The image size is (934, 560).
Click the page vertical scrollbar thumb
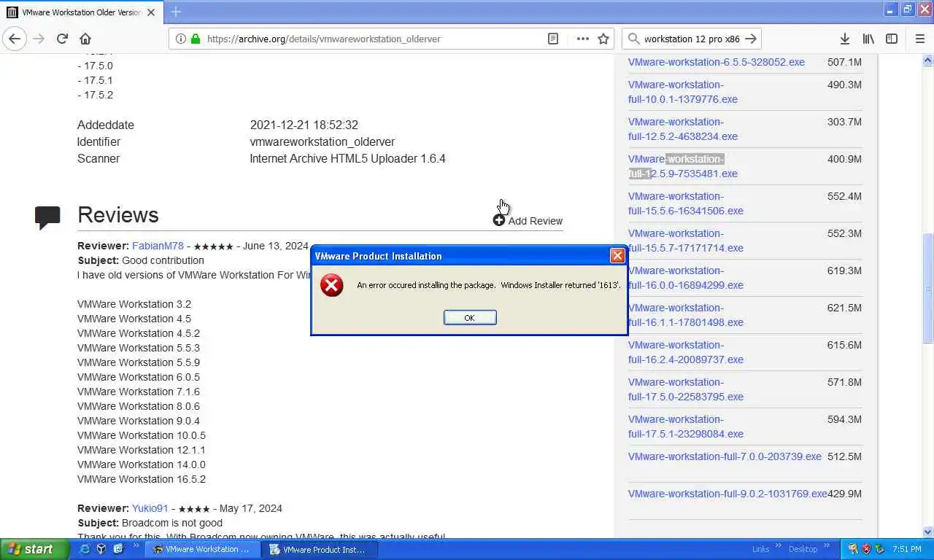coord(928,288)
